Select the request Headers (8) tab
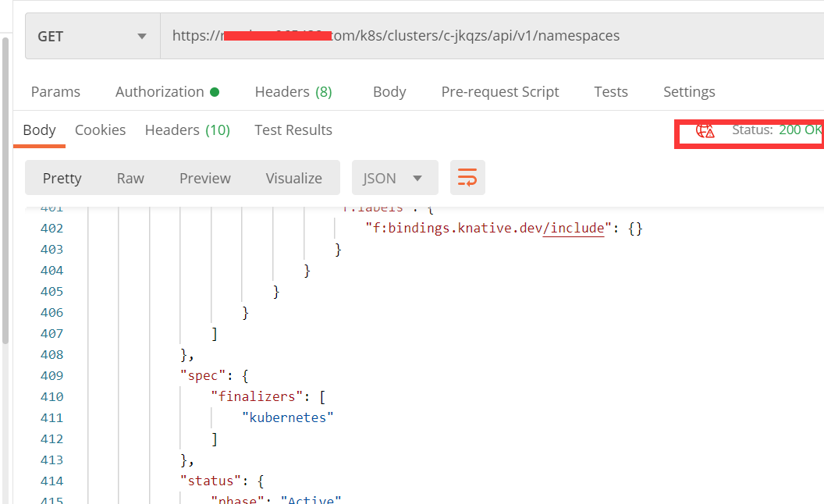Viewport: 824px width, 504px height. [x=293, y=91]
